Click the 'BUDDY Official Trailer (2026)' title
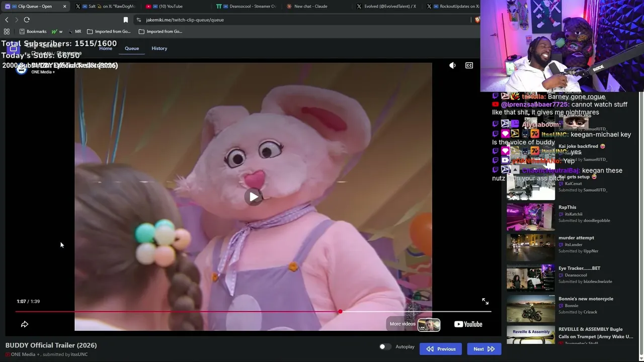644x362 pixels. click(x=51, y=345)
